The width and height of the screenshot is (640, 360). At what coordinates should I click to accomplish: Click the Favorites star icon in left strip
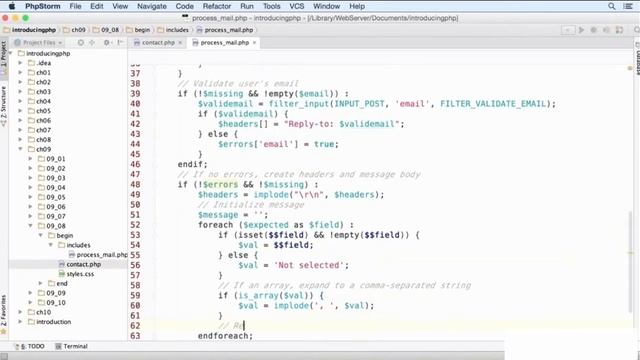coord(4,332)
